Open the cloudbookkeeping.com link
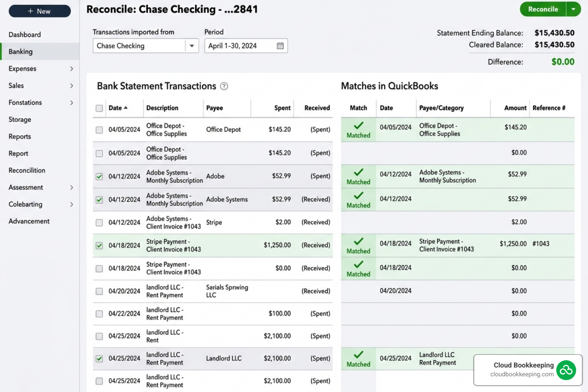 [x=522, y=374]
